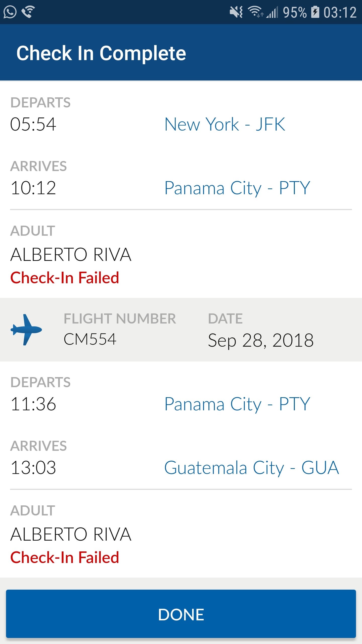The image size is (362, 644).
Task: Tap the blue airplane icon
Action: coord(26,330)
